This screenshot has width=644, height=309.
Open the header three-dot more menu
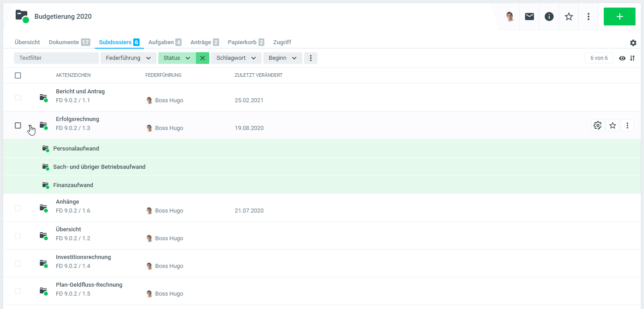point(589,17)
